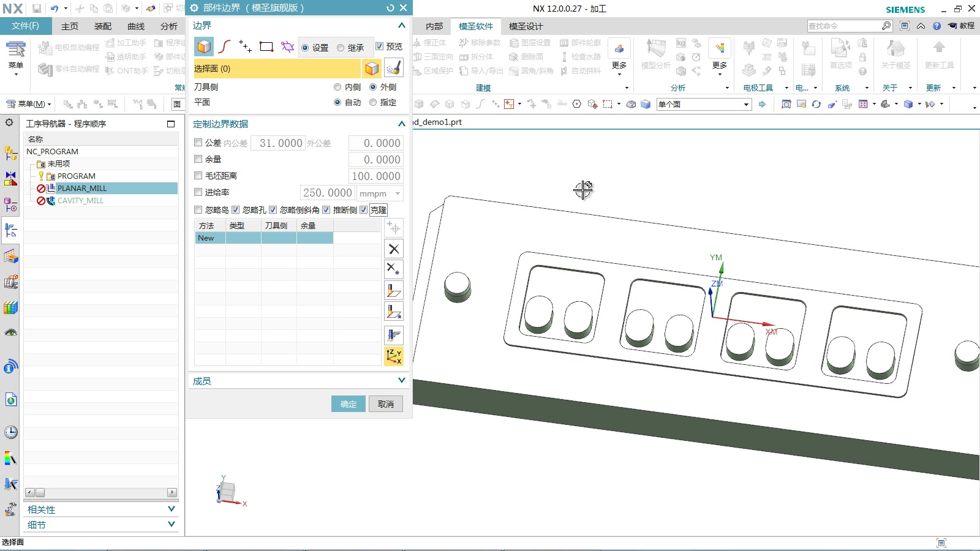Click the yellow XYZ coordinate system icon
Image resolution: width=980 pixels, height=551 pixels.
pos(394,356)
